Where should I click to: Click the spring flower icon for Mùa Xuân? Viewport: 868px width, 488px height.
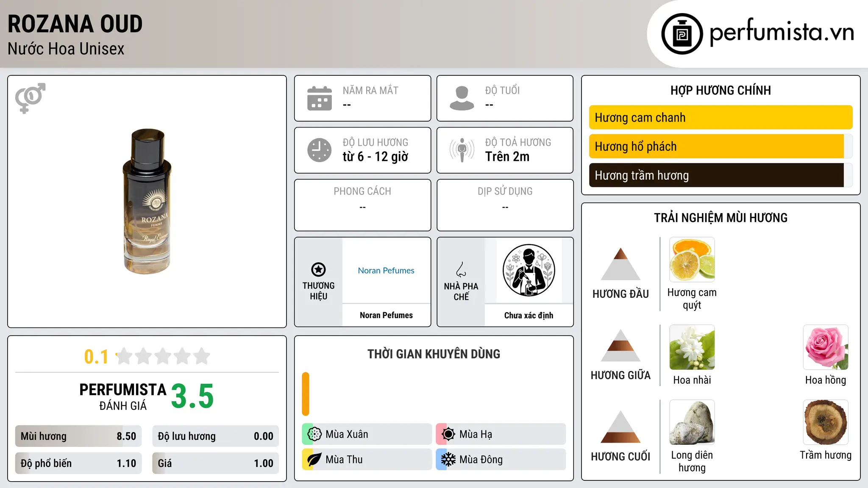314,434
